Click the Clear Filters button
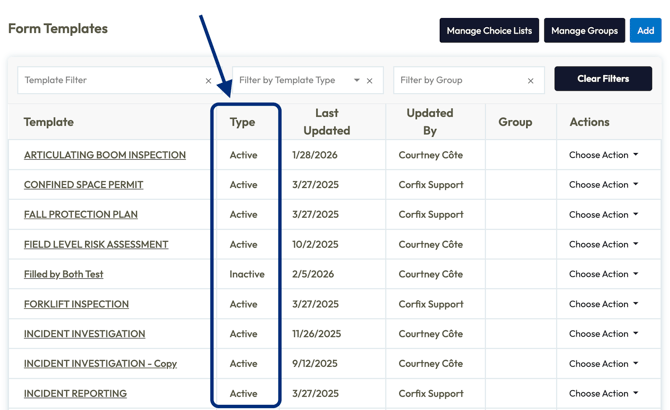The width and height of the screenshot is (670, 410). pos(603,79)
